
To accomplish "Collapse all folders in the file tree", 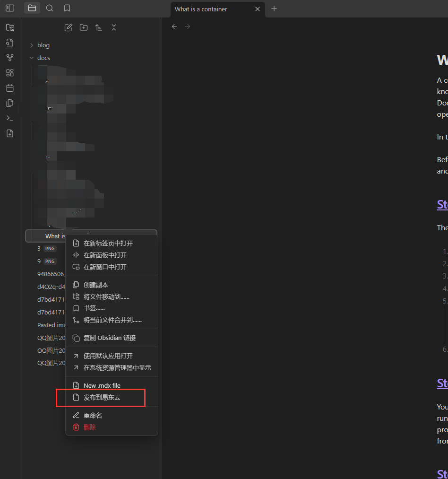I will pyautogui.click(x=114, y=27).
